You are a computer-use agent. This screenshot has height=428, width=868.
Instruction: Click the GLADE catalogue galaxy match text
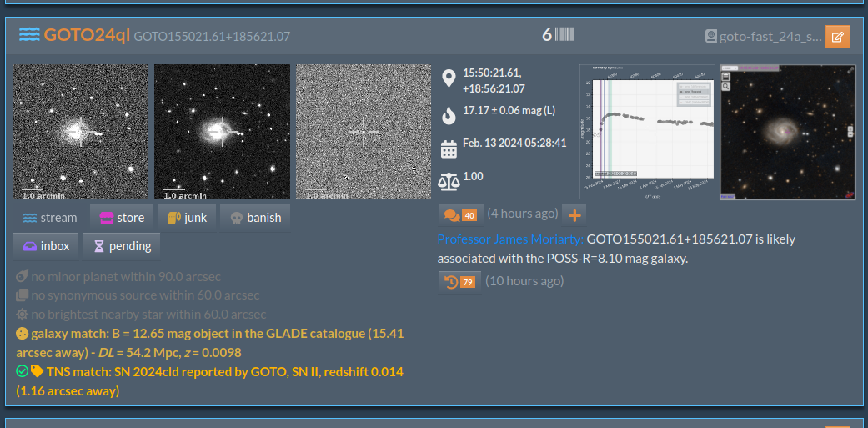click(210, 343)
